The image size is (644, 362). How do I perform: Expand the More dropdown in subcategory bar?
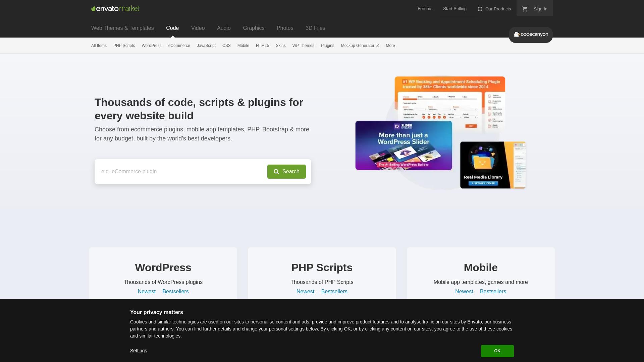click(390, 45)
